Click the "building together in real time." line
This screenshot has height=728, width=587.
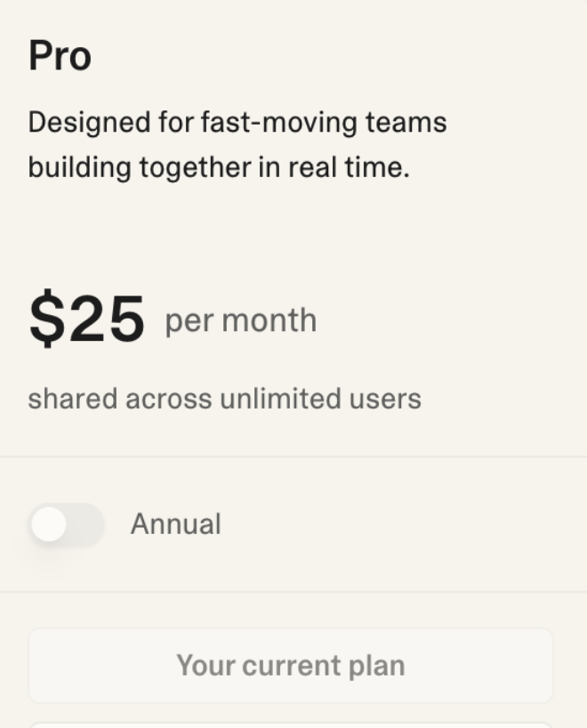(x=219, y=167)
